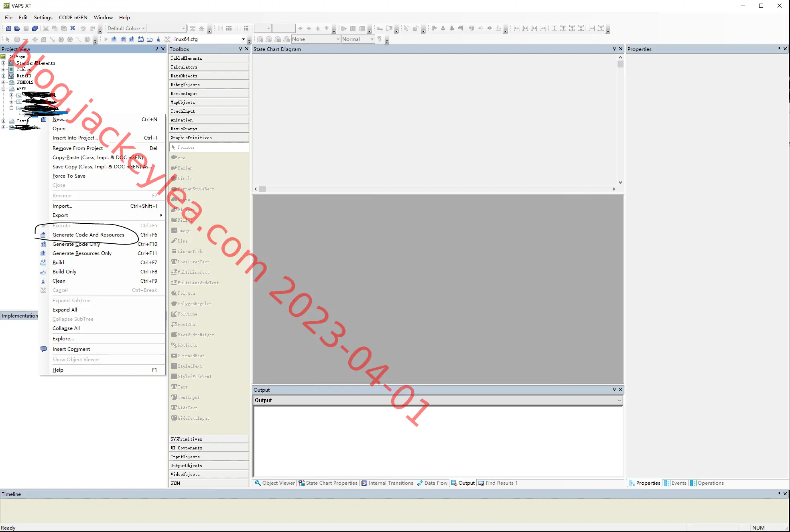Switch to the Data Flow tab
790x532 pixels.
click(x=432, y=483)
